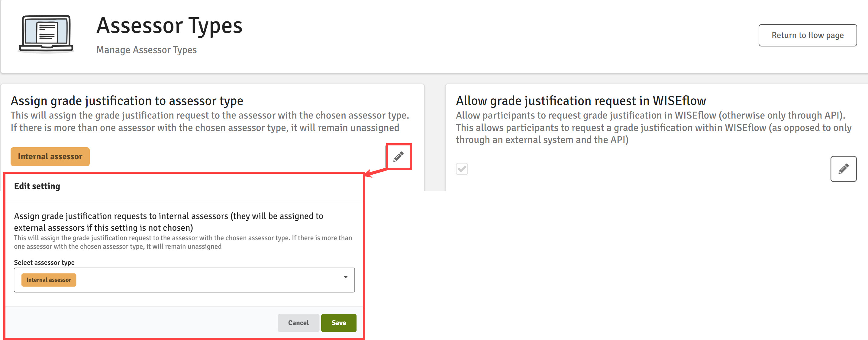868x340 pixels.
Task: Toggle the allow grade justification checkbox
Action: coord(462,169)
